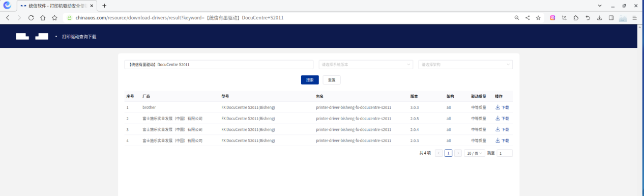Screen dimensions: 644x196
Task: Go to next results page arrow
Action: coord(458,153)
